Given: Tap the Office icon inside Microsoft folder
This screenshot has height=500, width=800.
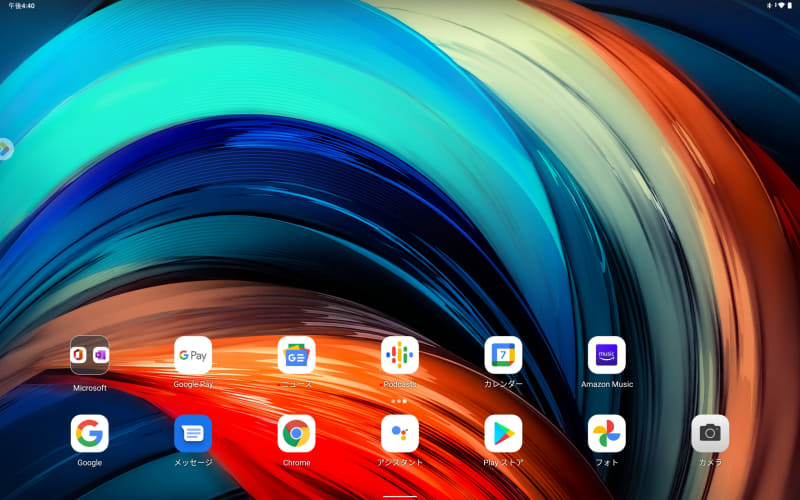Looking at the screenshot, I should [x=79, y=355].
